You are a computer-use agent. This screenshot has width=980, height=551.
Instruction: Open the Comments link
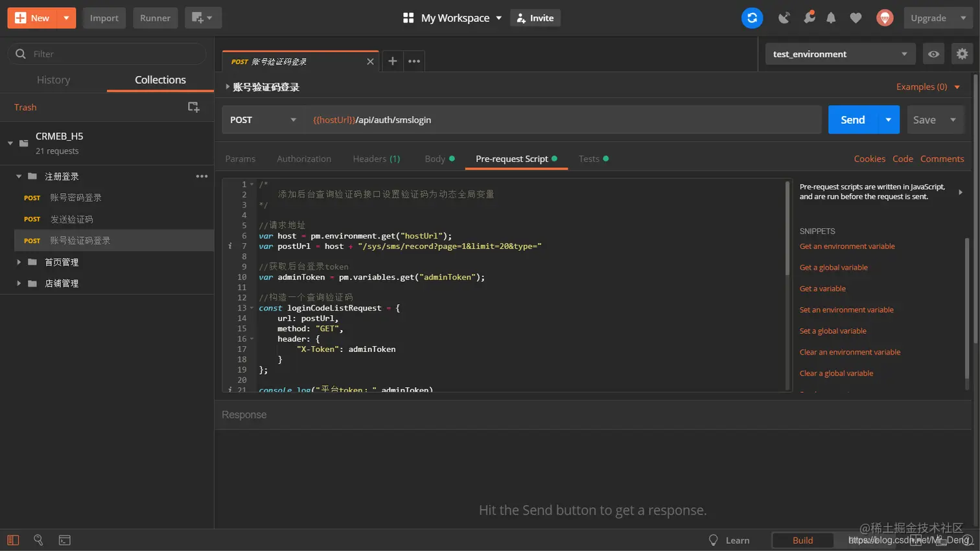click(x=942, y=159)
